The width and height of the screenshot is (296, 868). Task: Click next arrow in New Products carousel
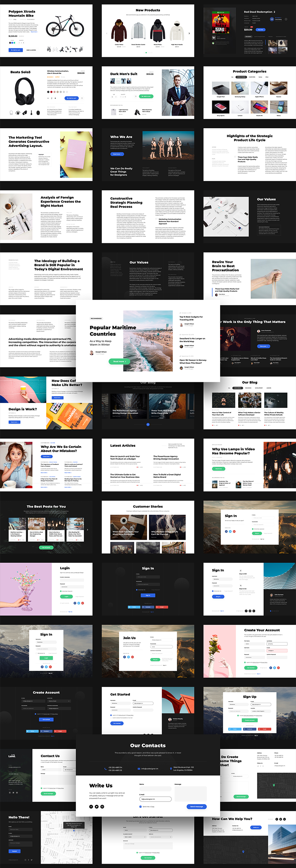[x=189, y=34]
